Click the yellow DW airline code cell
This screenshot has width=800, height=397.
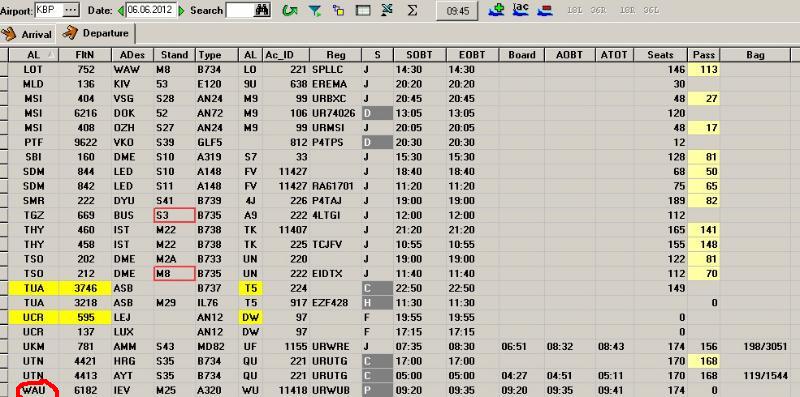tap(251, 317)
